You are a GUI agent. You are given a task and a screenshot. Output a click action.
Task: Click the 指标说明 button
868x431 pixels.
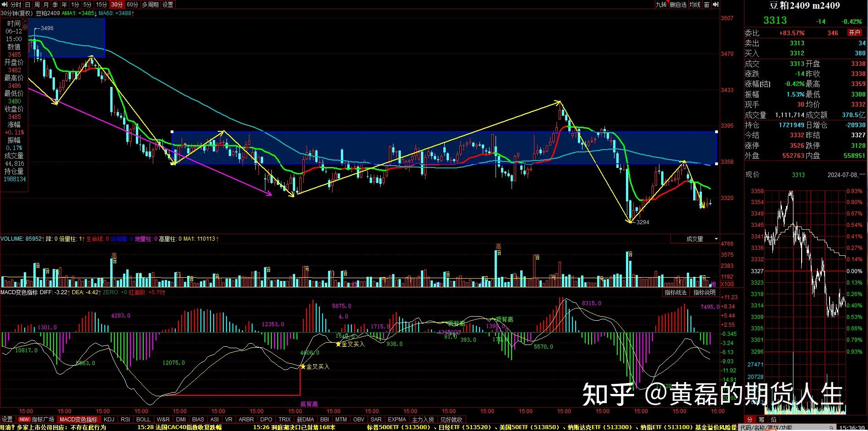[x=704, y=292]
